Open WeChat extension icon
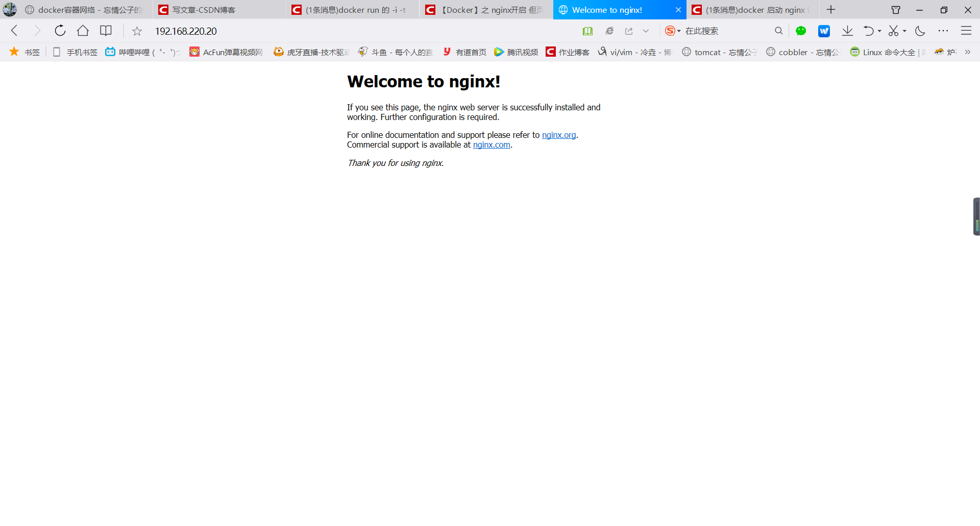 801,31
